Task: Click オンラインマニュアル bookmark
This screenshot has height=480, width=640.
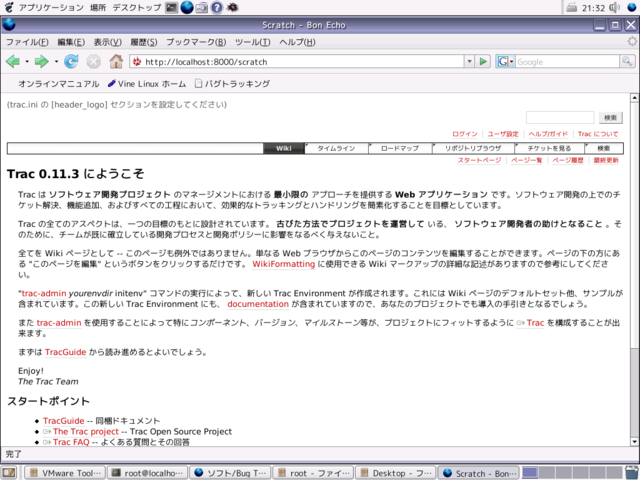Action: coord(58,84)
